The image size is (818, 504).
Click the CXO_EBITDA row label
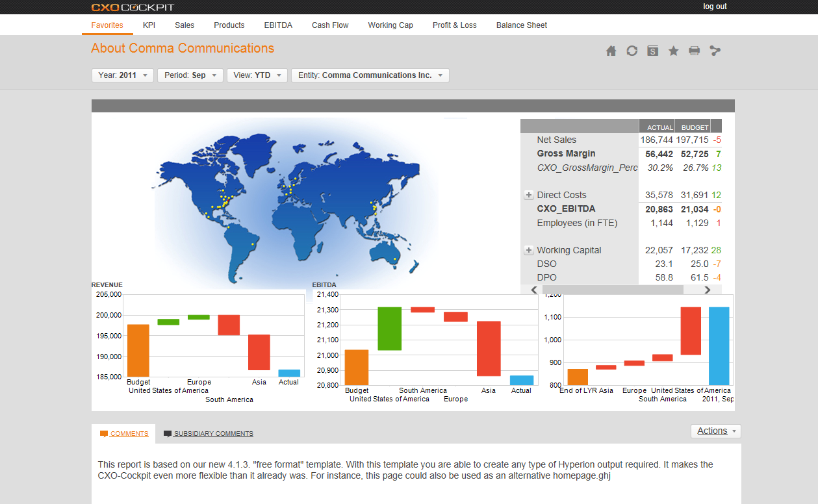(x=566, y=209)
